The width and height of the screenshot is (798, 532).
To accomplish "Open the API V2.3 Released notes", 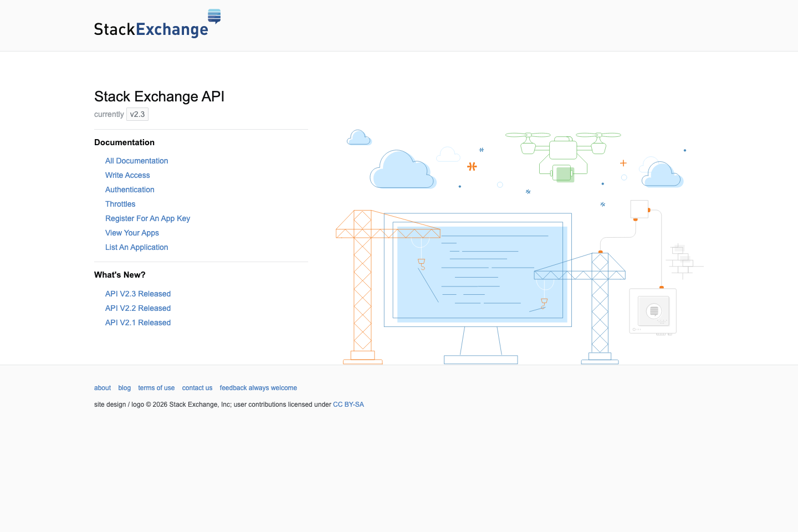I will pos(137,294).
